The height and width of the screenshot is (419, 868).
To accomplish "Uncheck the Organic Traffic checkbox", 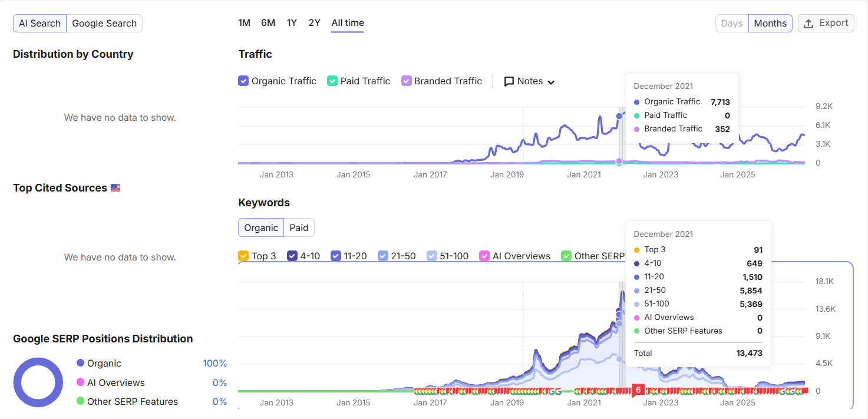I will point(243,81).
